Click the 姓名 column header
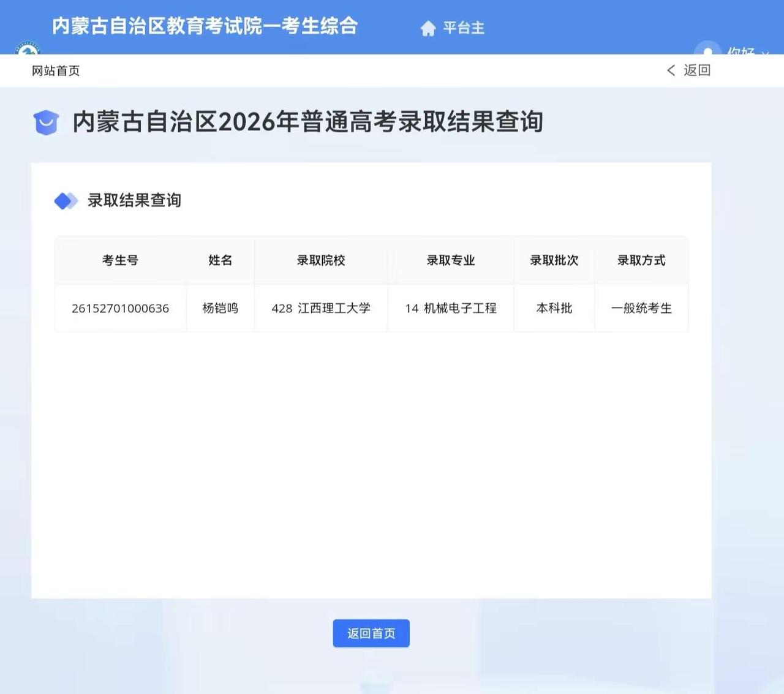This screenshot has width=784, height=694. coord(221,260)
